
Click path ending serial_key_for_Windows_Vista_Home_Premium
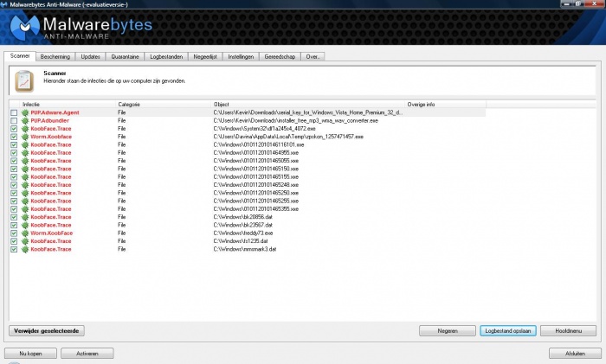point(307,112)
